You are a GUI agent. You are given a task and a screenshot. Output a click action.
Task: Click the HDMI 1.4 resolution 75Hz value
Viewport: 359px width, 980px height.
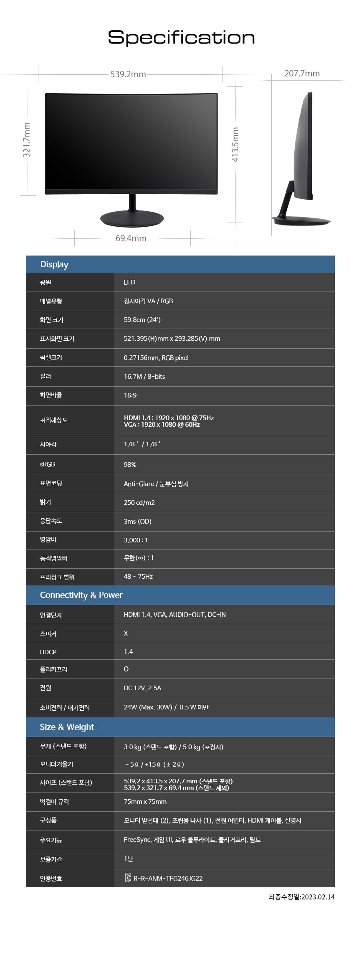(x=169, y=418)
